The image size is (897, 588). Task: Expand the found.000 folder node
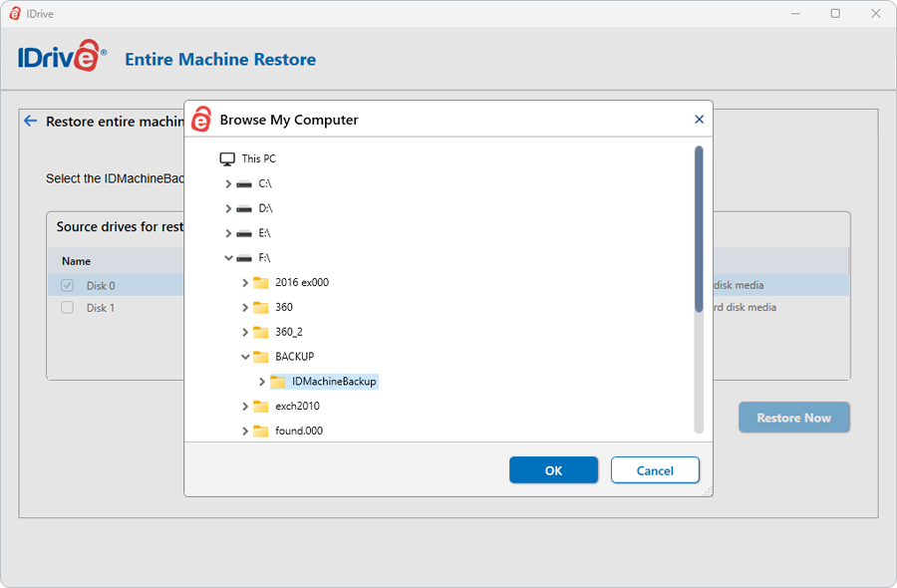point(245,431)
